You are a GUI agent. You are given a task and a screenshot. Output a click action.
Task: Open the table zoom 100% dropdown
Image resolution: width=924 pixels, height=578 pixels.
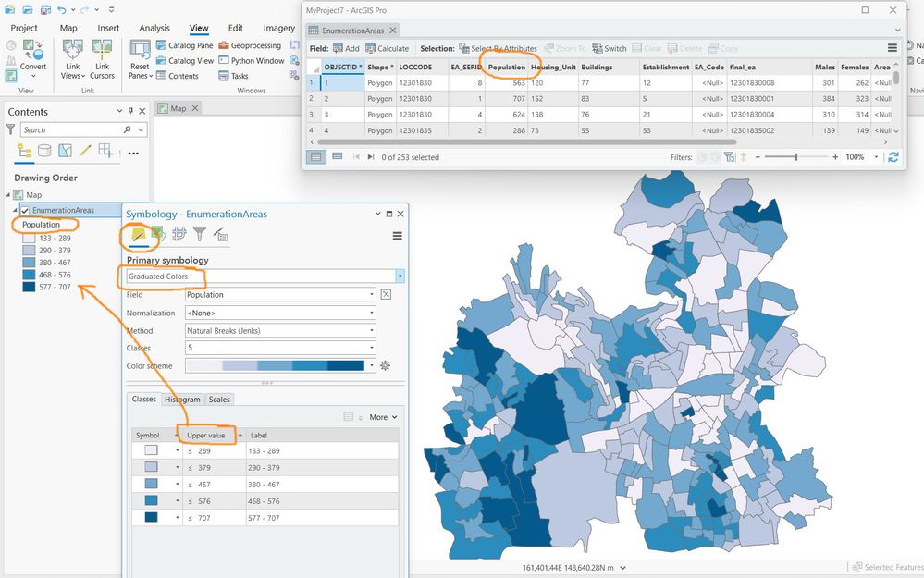pos(876,156)
